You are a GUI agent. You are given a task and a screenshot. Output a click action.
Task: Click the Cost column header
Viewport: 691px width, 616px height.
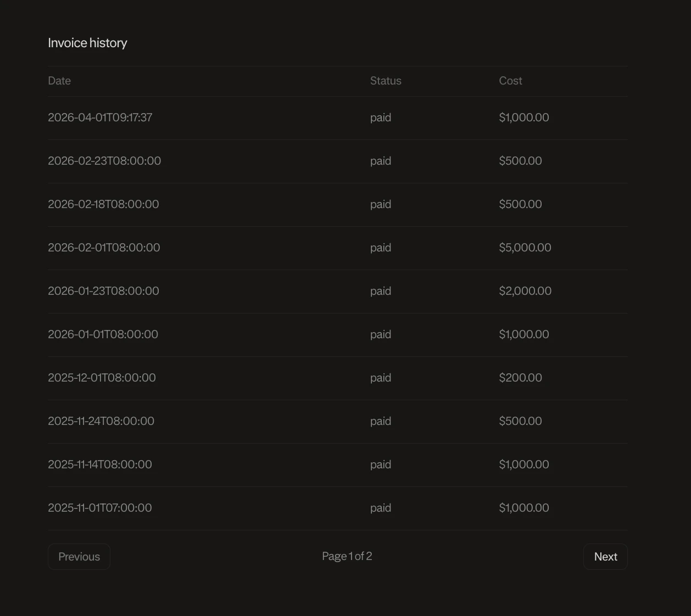[510, 81]
